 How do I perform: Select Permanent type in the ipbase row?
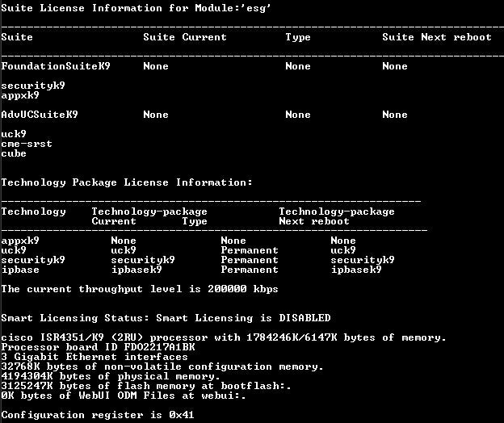point(250,270)
